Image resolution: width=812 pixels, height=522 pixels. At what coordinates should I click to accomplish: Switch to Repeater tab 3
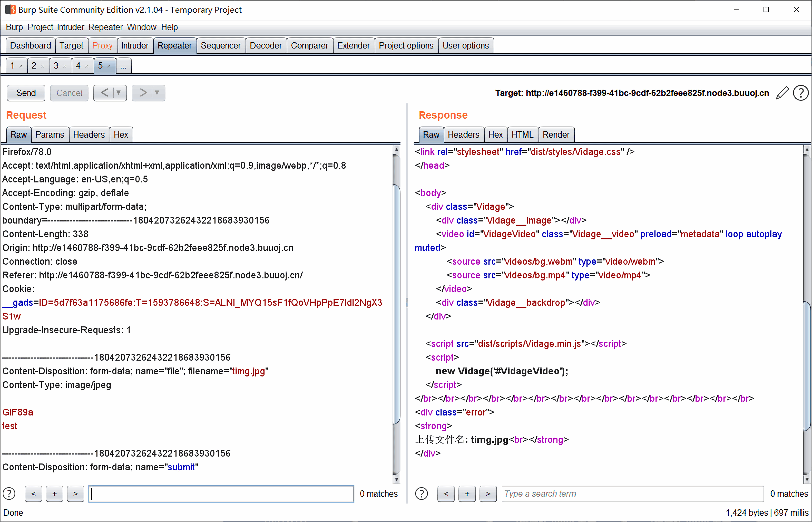coord(56,66)
